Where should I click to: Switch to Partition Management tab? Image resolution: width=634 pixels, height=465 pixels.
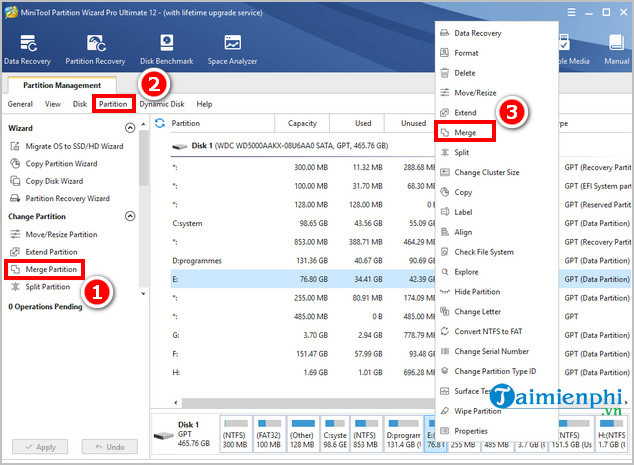coord(62,85)
